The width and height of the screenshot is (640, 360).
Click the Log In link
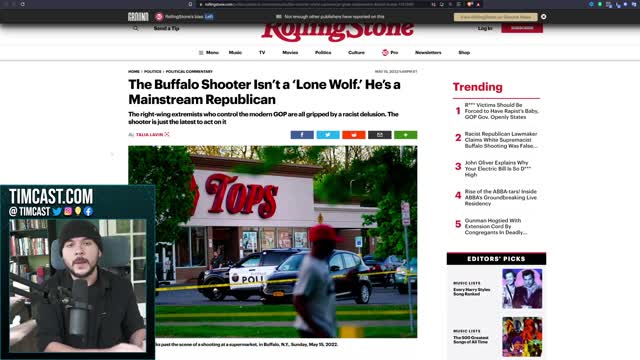485,28
